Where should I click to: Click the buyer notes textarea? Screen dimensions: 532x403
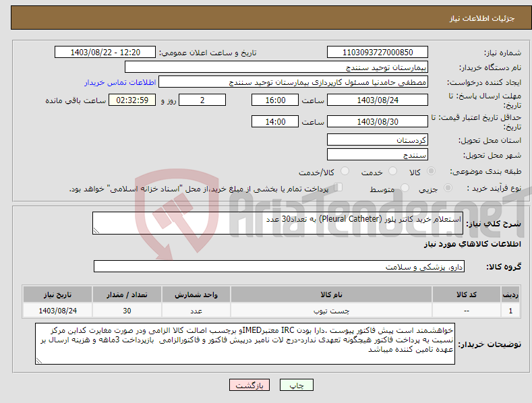coord(245,344)
